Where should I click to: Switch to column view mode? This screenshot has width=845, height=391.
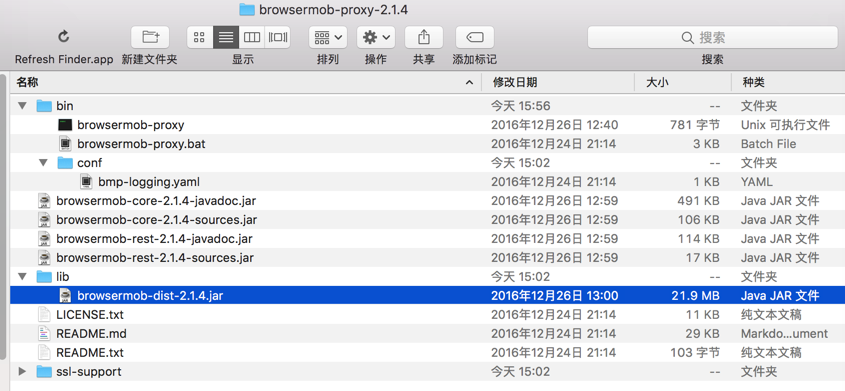[x=252, y=37]
